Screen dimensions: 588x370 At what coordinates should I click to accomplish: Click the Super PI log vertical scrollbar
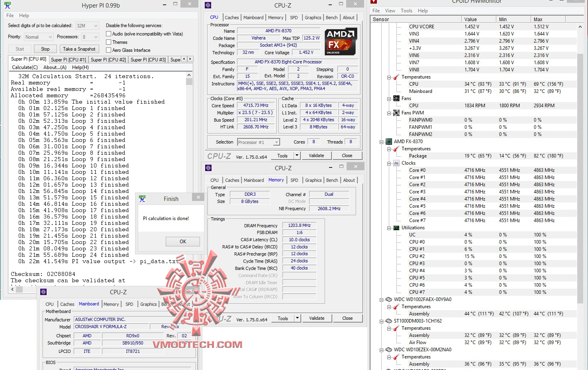[x=189, y=179]
